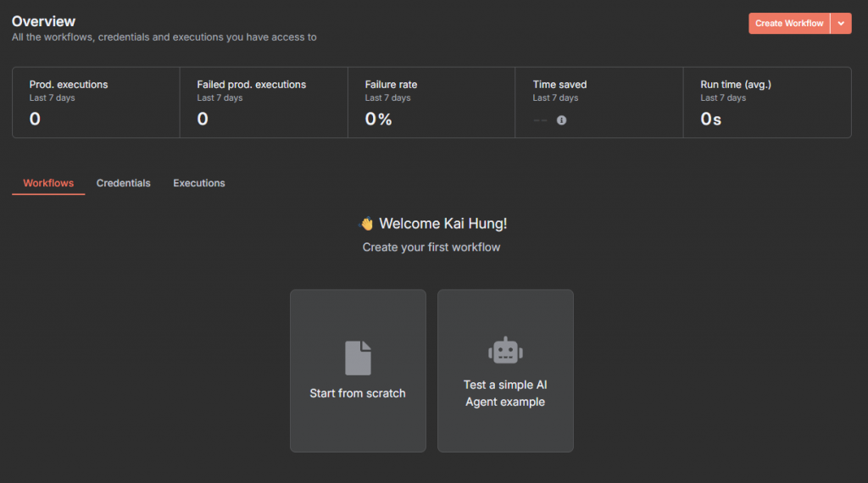
Task: Click the document icon for starting from scratch
Action: click(x=358, y=358)
